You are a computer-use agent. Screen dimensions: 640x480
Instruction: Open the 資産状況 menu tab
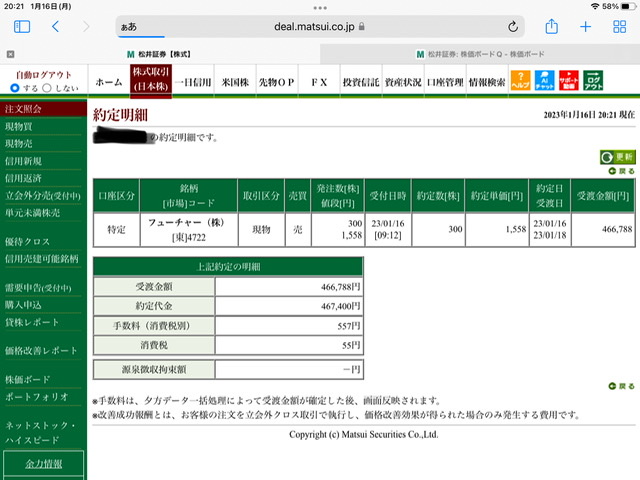point(403,82)
